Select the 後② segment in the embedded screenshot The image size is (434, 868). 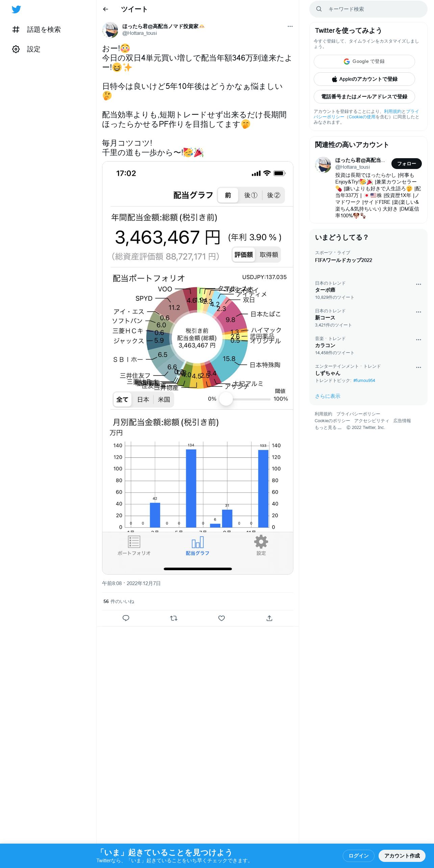tap(273, 195)
